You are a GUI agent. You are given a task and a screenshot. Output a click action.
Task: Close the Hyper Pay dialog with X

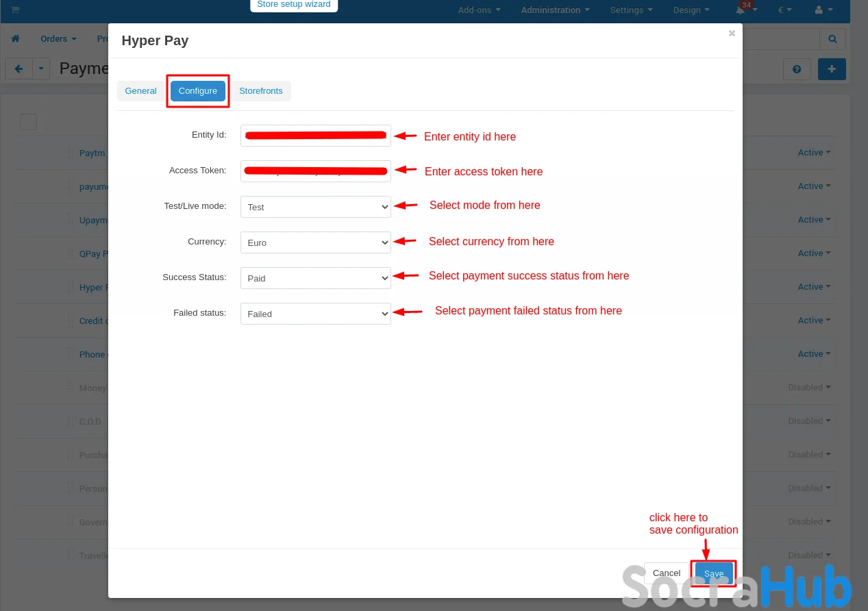coord(732,33)
